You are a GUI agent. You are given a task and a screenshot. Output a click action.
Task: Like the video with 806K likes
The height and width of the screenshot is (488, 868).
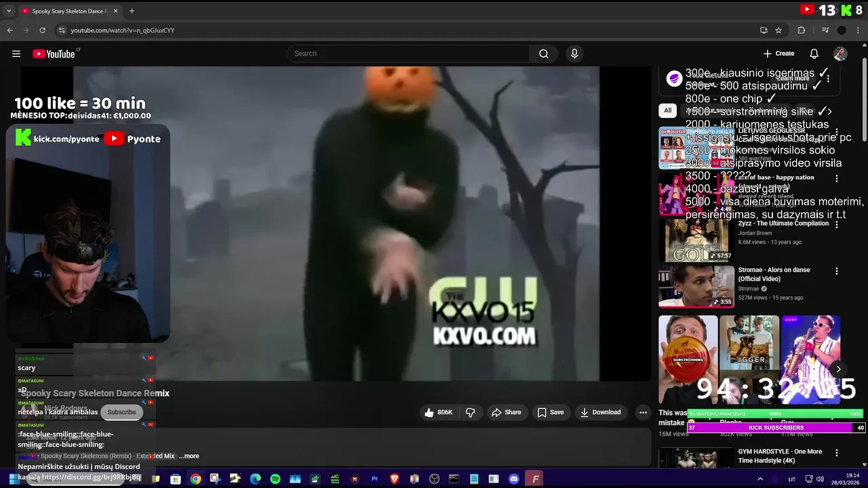(438, 412)
